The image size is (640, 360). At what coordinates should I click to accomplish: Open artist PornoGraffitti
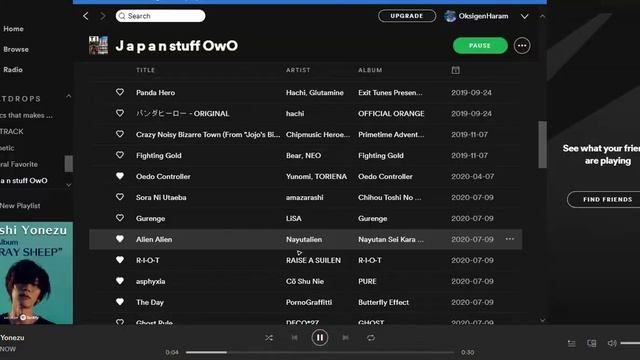tap(309, 302)
